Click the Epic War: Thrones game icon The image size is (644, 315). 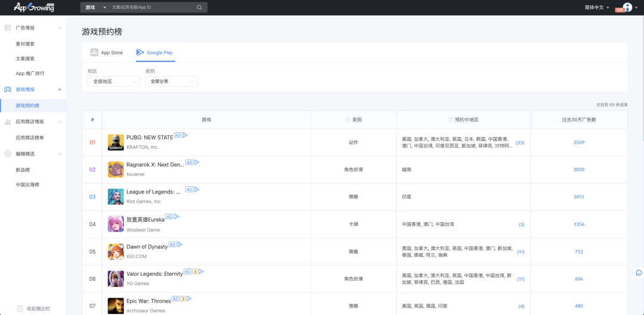tap(116, 306)
